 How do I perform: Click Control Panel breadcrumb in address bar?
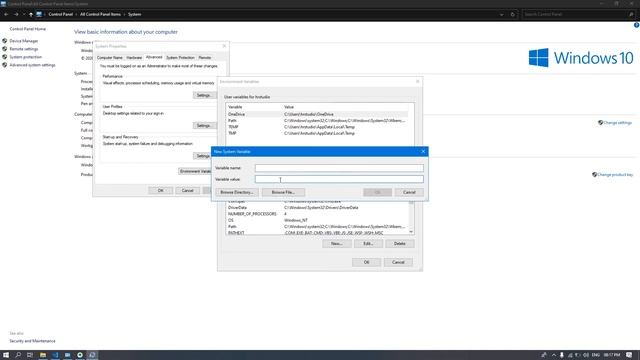[60, 14]
